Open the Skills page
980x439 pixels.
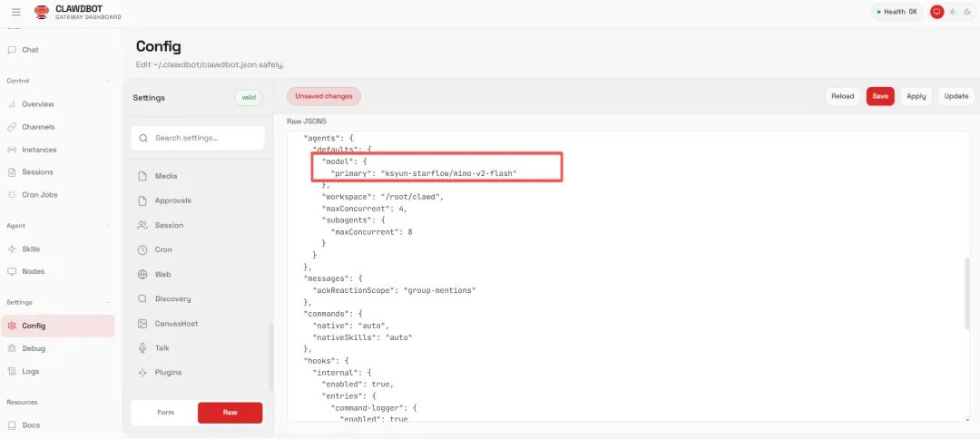pos(31,249)
